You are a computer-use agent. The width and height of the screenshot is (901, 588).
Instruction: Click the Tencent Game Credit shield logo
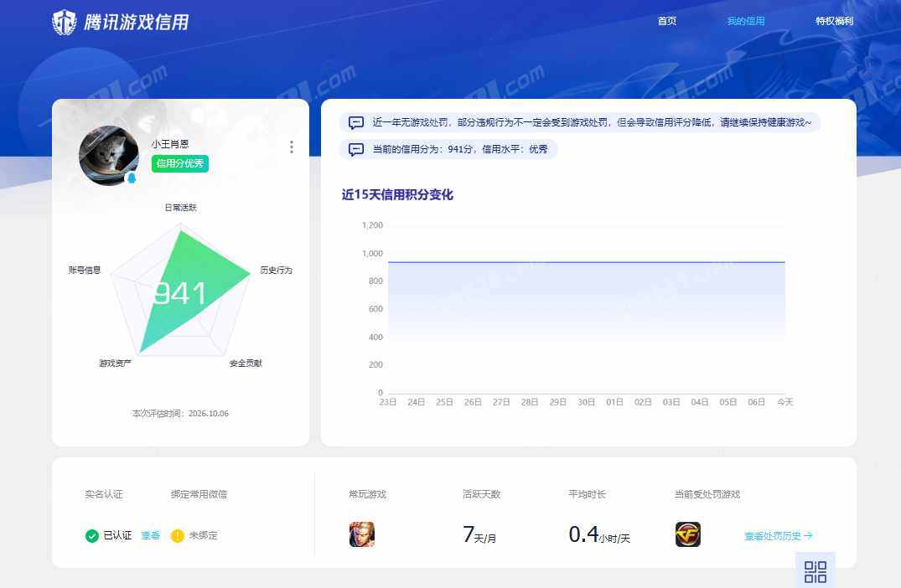tap(64, 23)
